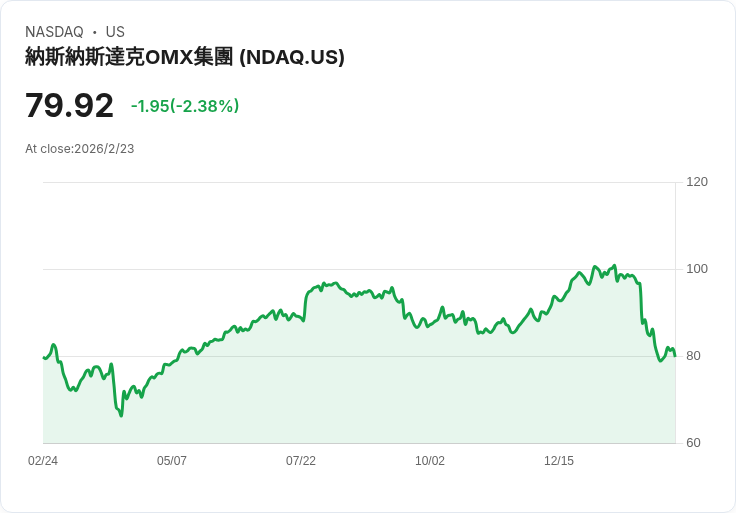Click the NASDAQ exchange label
This screenshot has height=513, width=736.
pos(54,32)
